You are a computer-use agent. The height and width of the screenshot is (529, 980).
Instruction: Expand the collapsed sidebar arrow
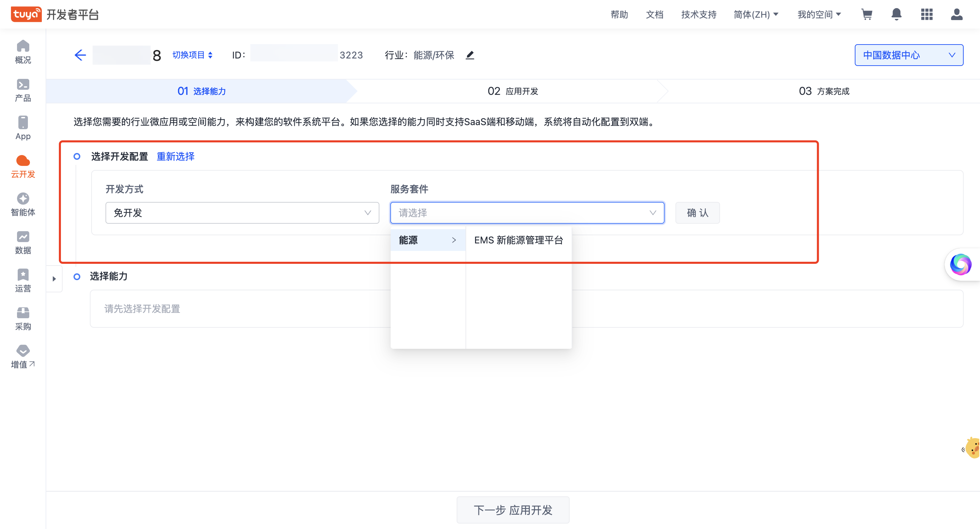tap(54, 278)
